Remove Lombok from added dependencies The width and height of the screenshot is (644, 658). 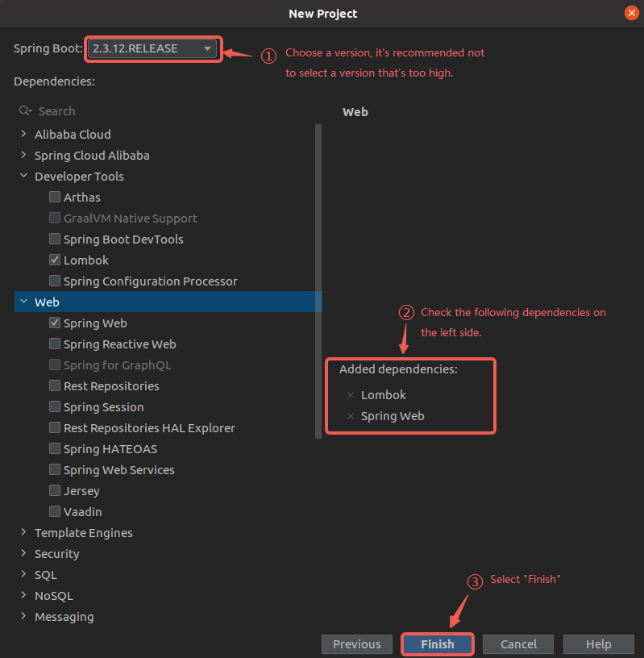pos(350,395)
